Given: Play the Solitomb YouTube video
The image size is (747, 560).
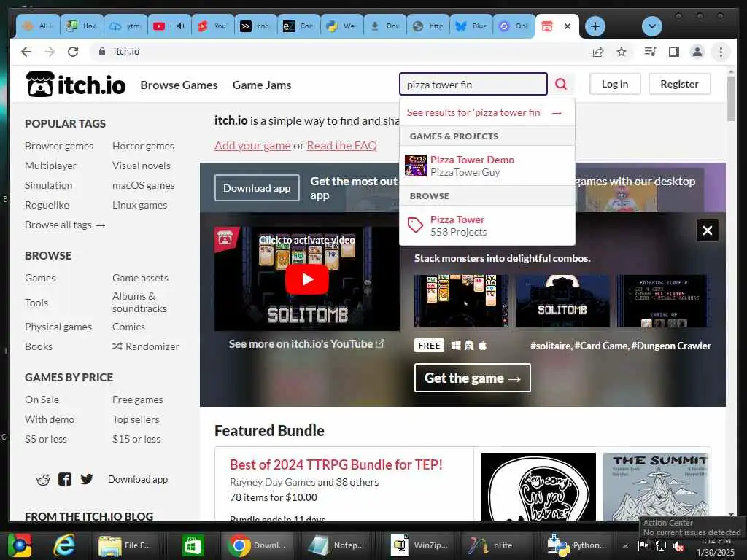Looking at the screenshot, I should click(307, 279).
